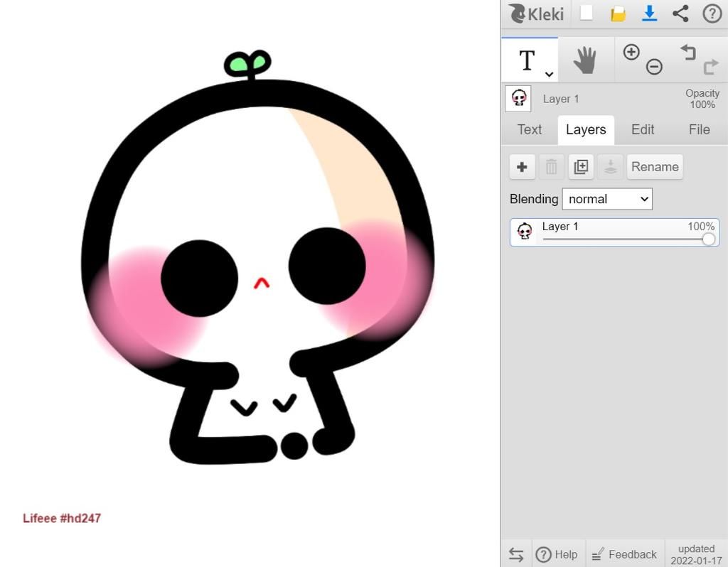Viewport: 728px width, 567px height.
Task: Click the updated 2022-01-17 changelog
Action: click(x=696, y=554)
